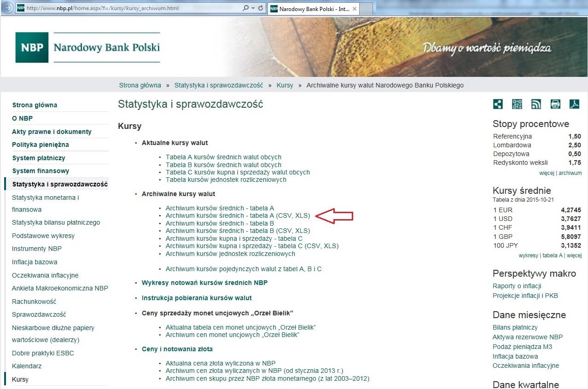Open Projekcje inflacji i PKB link
The image size is (588, 389).
point(525,296)
